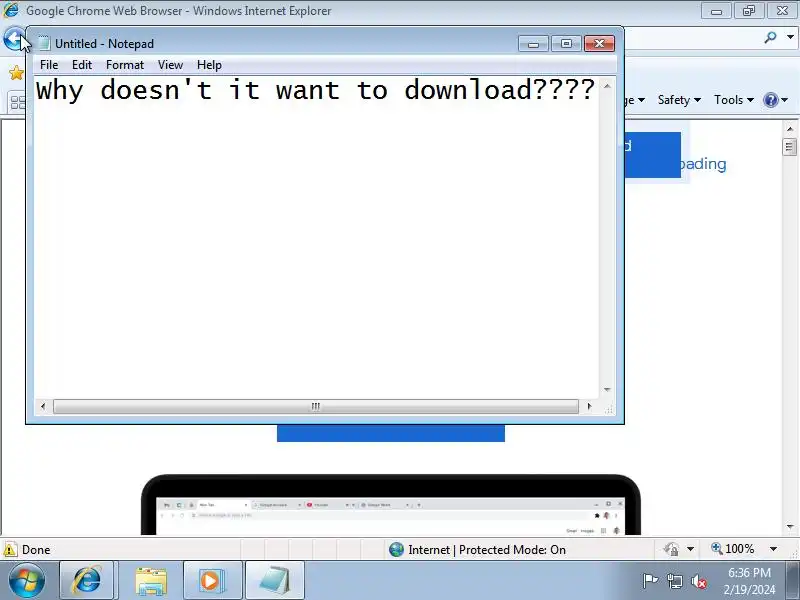Image resolution: width=800 pixels, height=600 pixels.
Task: Open Notepad's View menu
Action: (170, 65)
